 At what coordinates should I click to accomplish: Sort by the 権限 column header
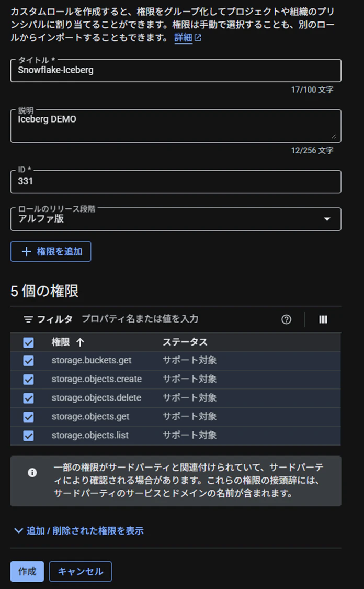point(61,342)
